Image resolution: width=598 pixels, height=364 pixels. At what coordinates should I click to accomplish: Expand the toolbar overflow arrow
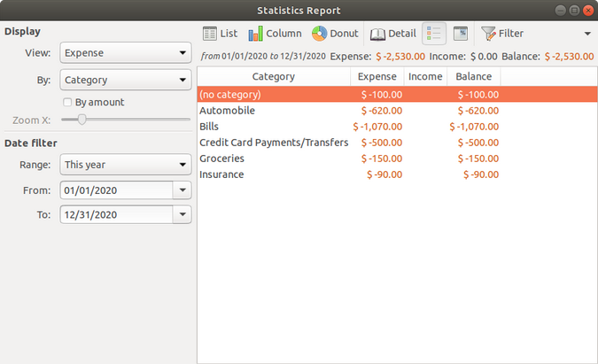pyautogui.click(x=587, y=34)
